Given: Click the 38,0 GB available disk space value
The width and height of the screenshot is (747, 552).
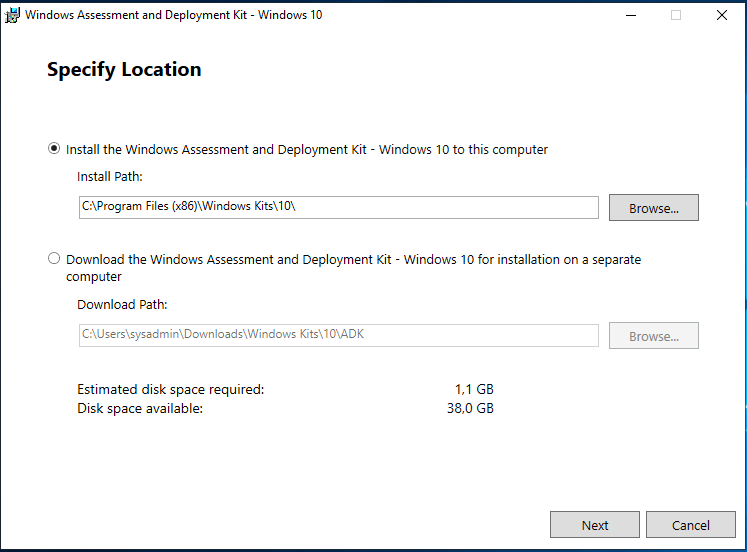Looking at the screenshot, I should pyautogui.click(x=471, y=408).
